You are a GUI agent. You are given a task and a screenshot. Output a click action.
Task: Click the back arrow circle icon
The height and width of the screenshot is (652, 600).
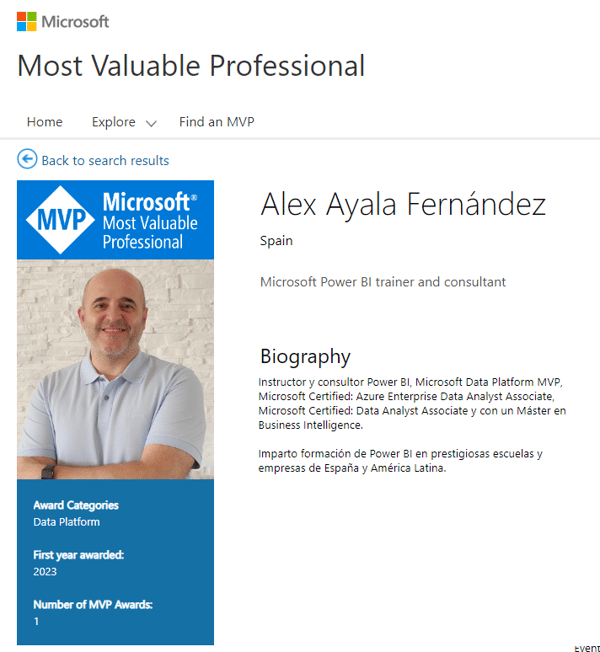click(x=27, y=159)
